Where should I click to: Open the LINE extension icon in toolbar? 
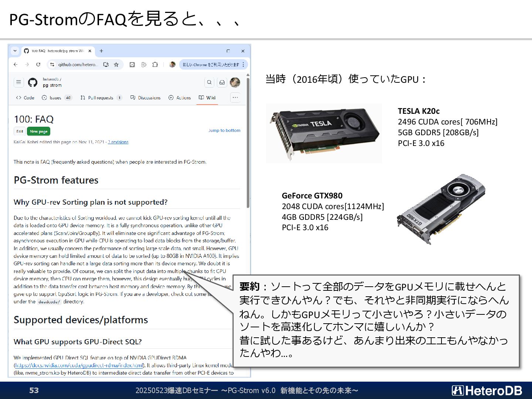pos(132,64)
